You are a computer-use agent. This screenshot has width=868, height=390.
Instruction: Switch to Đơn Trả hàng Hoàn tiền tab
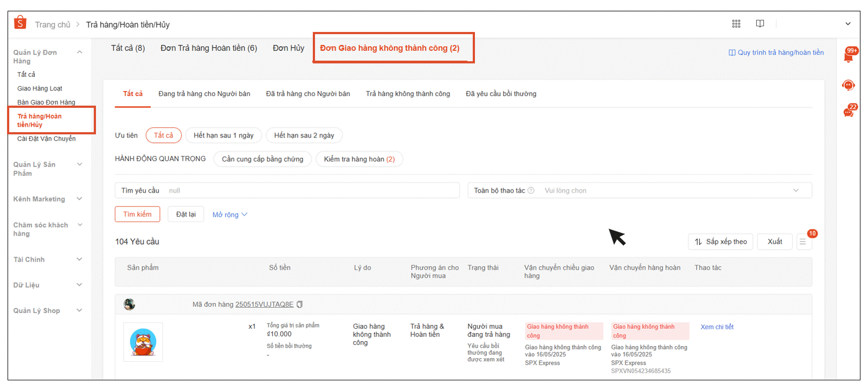click(x=209, y=48)
